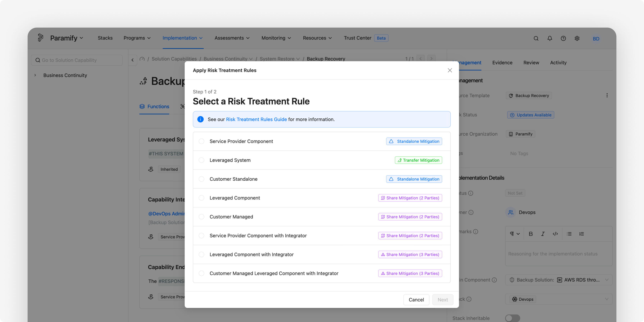This screenshot has height=322, width=644.
Task: Toggle the Stack Inheritable switch
Action: (512, 318)
